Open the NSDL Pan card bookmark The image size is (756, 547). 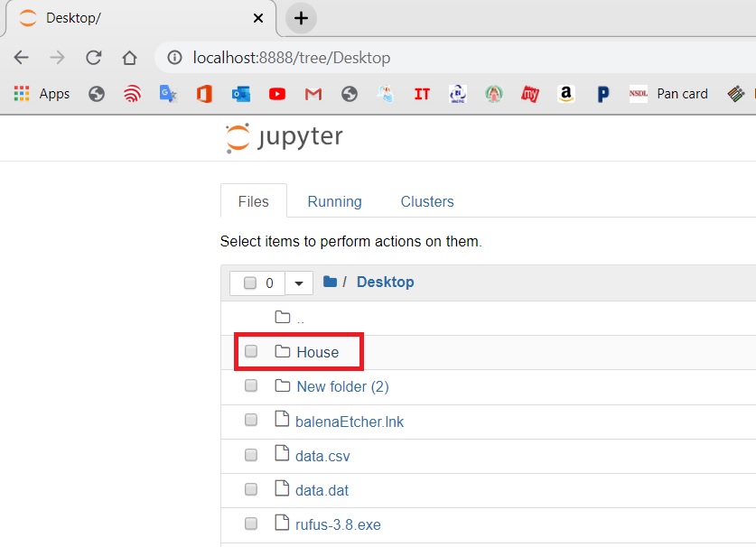[x=668, y=94]
